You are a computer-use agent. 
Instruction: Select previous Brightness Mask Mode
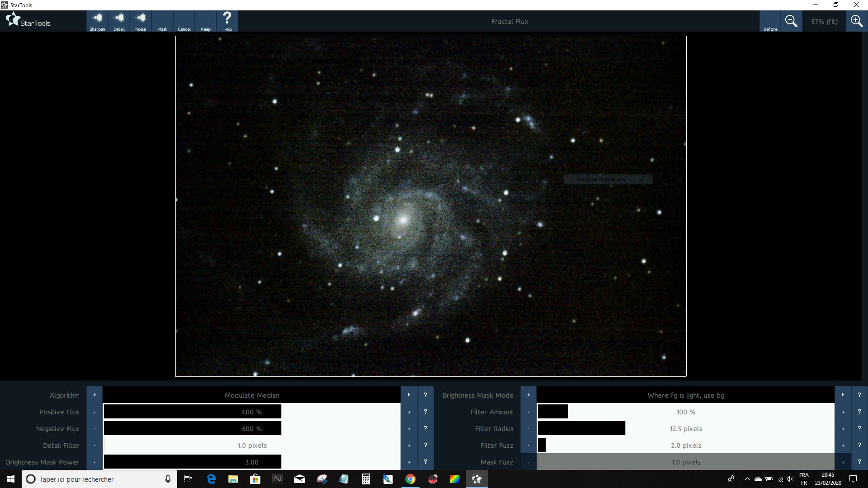click(528, 395)
